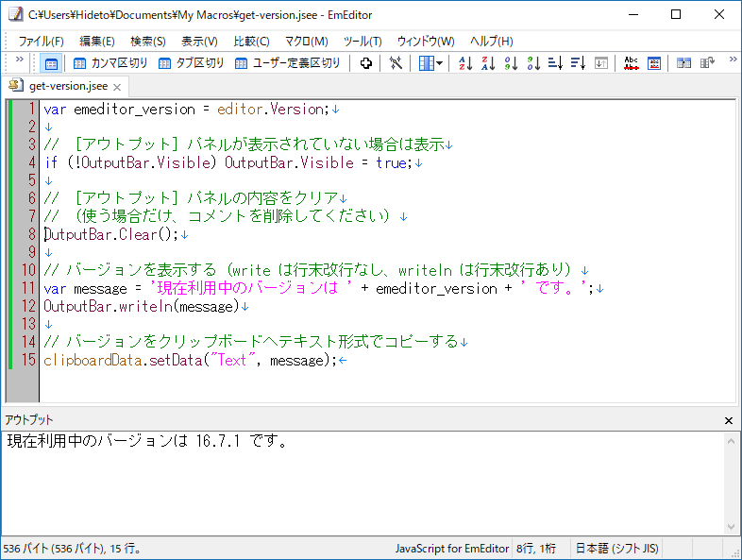
Task: Minimize the EmEditor window
Action: point(633,15)
